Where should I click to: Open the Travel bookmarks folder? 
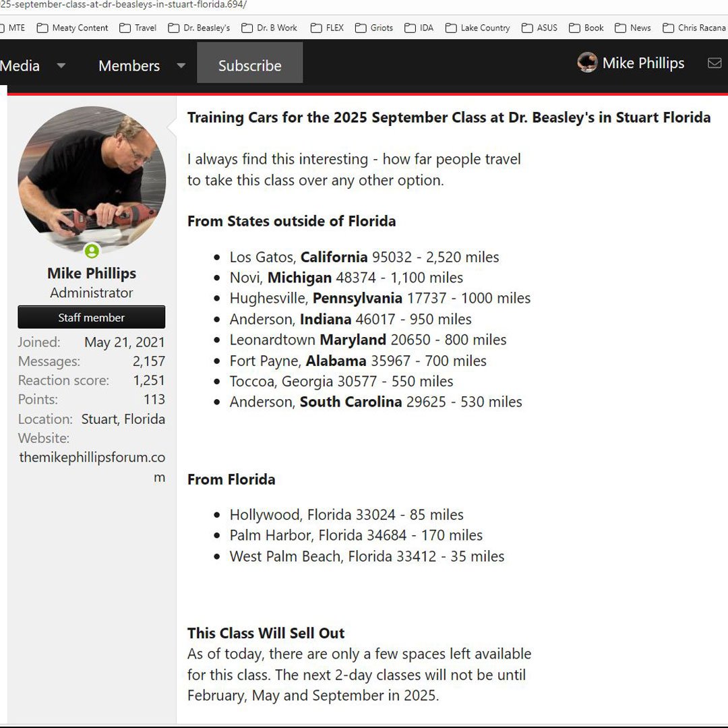coord(138,28)
